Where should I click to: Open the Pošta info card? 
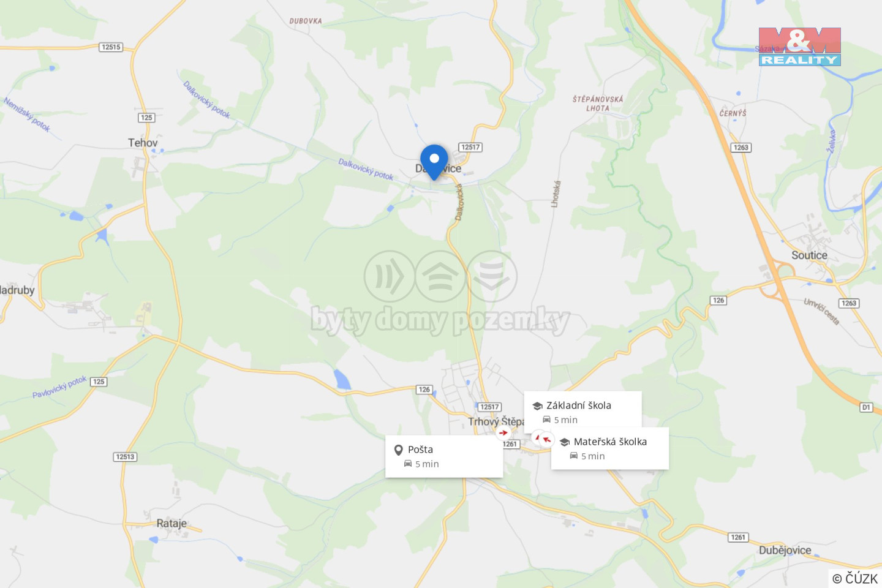click(444, 456)
